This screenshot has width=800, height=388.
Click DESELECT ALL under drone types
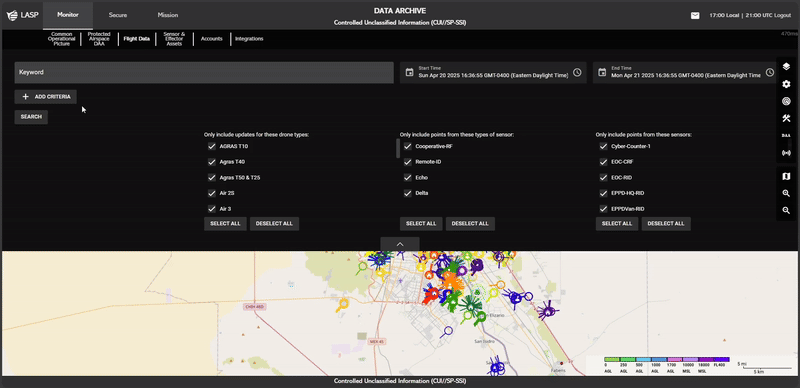(x=274, y=224)
